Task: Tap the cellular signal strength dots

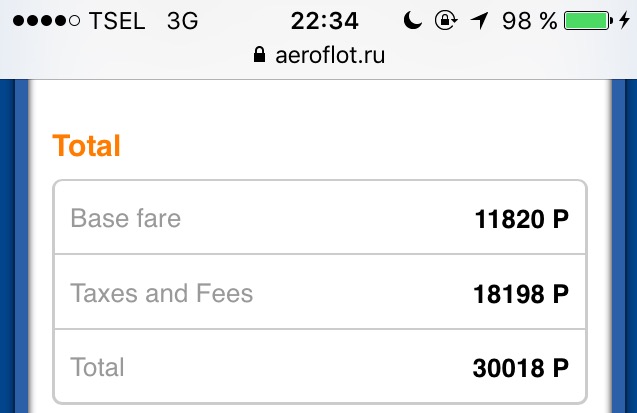Action: coord(42,21)
